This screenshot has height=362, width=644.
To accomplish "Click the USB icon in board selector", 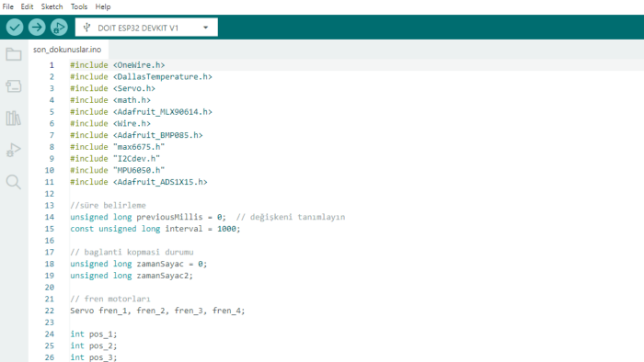I will [86, 28].
